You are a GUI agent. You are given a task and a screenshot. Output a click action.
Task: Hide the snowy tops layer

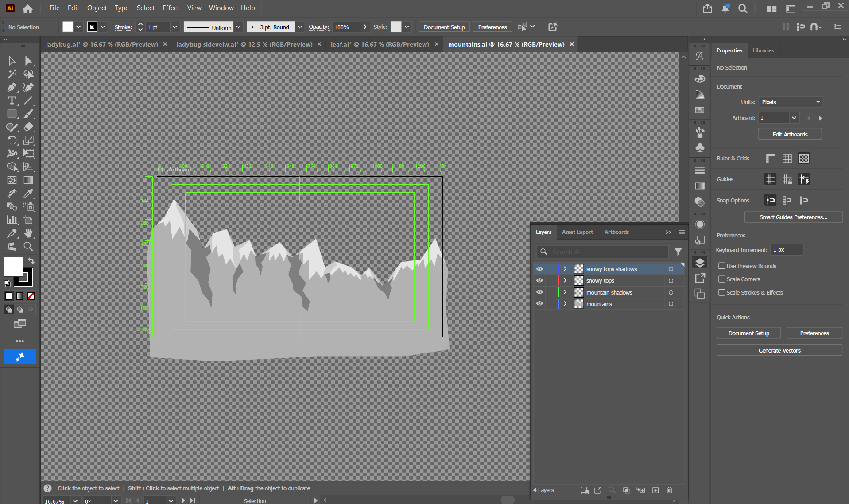539,280
